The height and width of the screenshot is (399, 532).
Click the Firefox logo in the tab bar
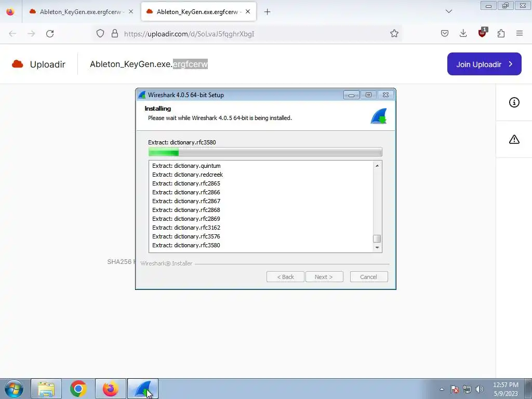pyautogui.click(x=10, y=11)
